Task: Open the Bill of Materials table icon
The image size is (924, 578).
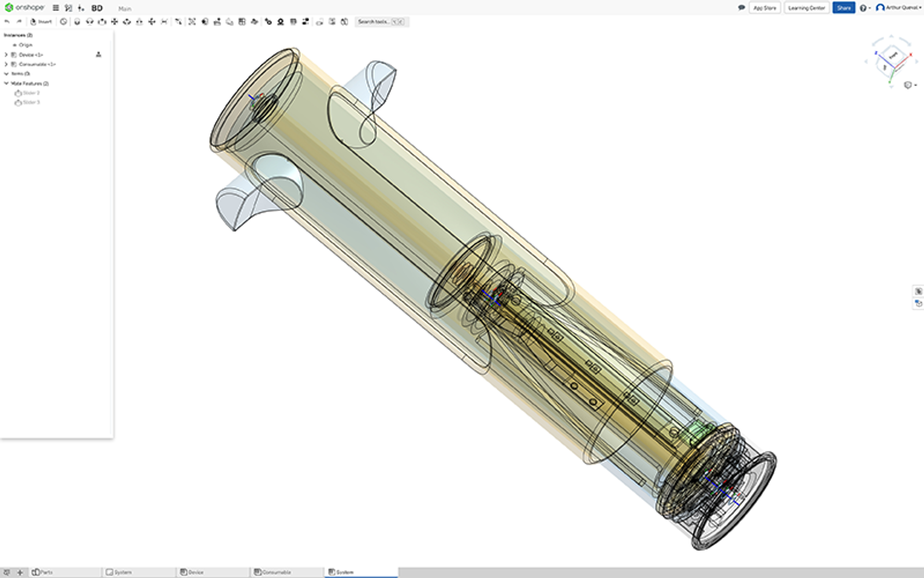Action: (242, 21)
